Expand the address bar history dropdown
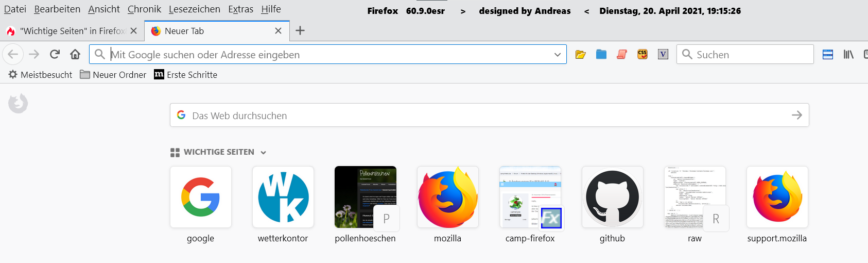The height and width of the screenshot is (263, 868). [557, 55]
